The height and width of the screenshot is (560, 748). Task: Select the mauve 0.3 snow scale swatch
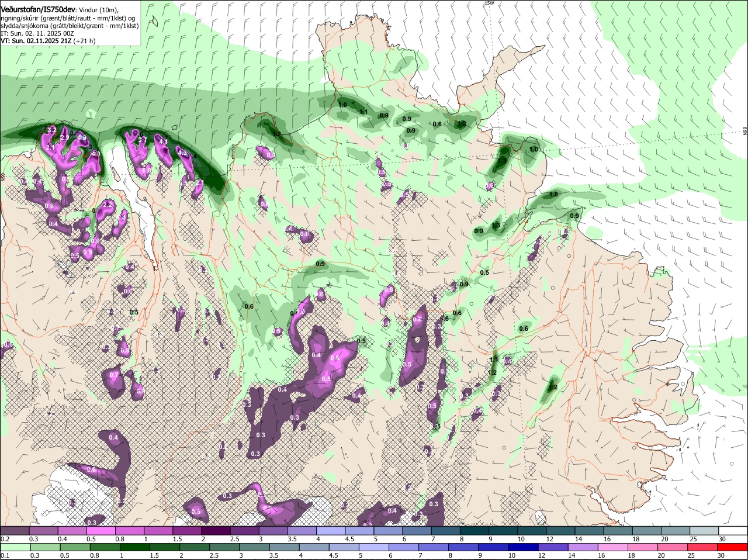(43, 531)
